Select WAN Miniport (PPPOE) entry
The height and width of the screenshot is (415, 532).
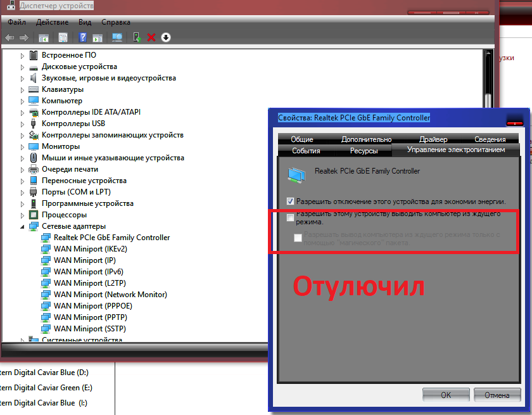92,306
